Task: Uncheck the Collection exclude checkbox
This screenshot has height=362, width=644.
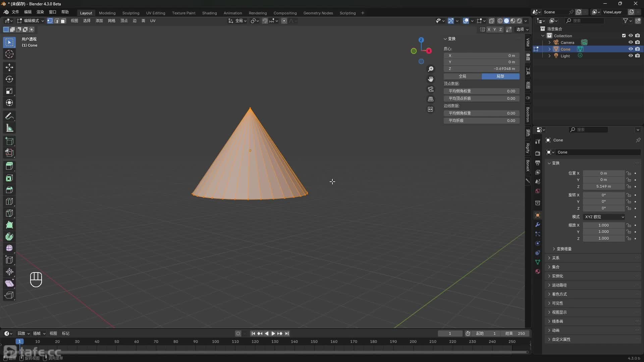Action: pyautogui.click(x=624, y=36)
